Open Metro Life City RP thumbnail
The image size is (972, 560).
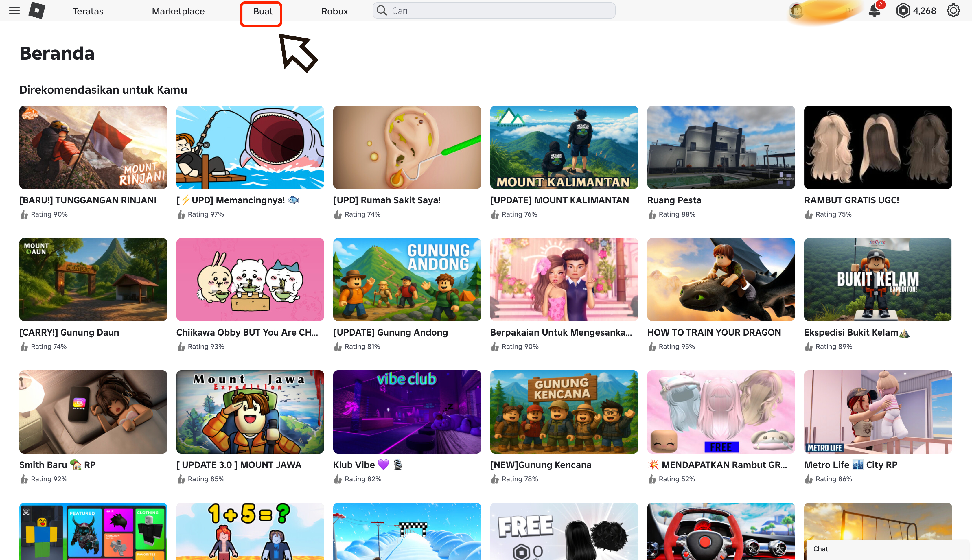coord(877,412)
